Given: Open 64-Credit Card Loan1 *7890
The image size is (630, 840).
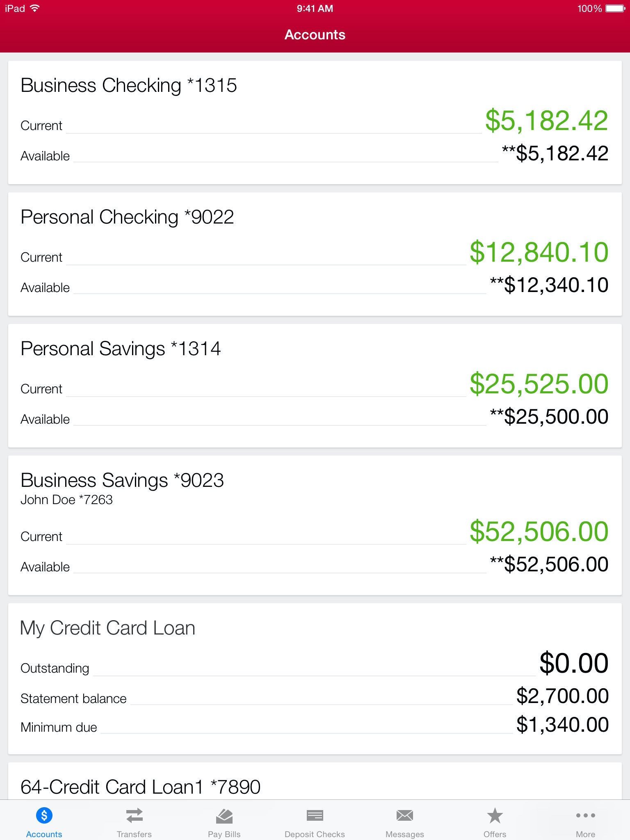Looking at the screenshot, I should click(140, 787).
